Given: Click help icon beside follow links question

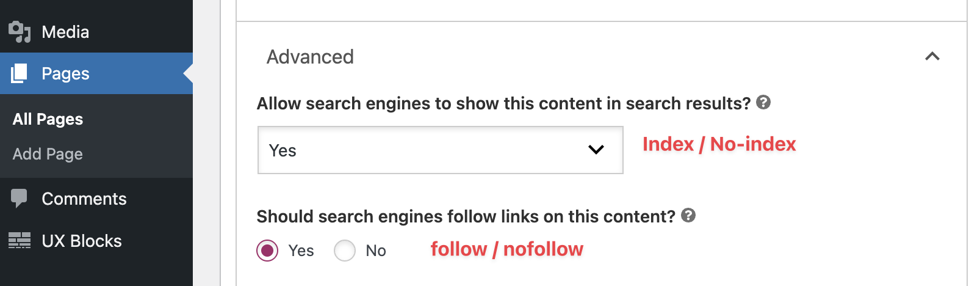Looking at the screenshot, I should tap(688, 216).
